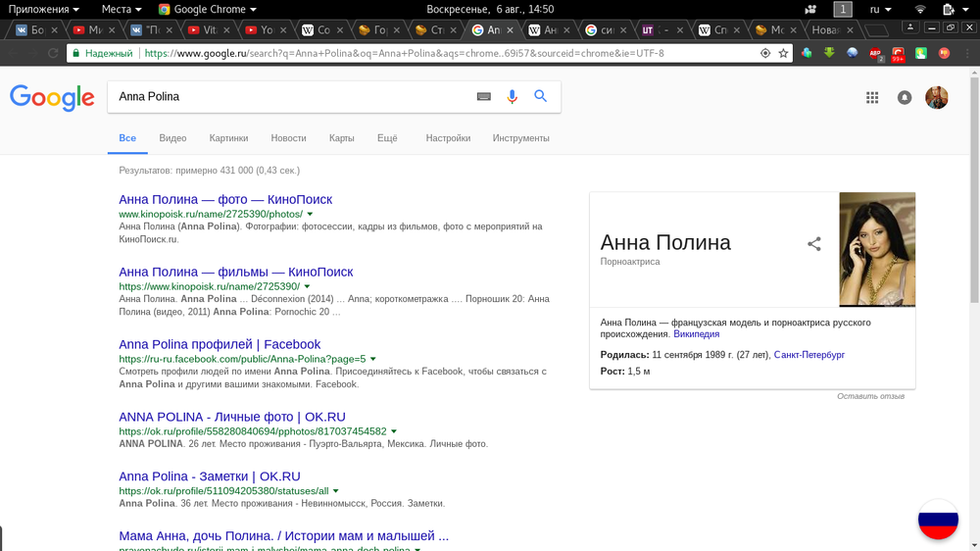Switch to the UT browser tab
This screenshot has width=980, height=551.
click(663, 30)
